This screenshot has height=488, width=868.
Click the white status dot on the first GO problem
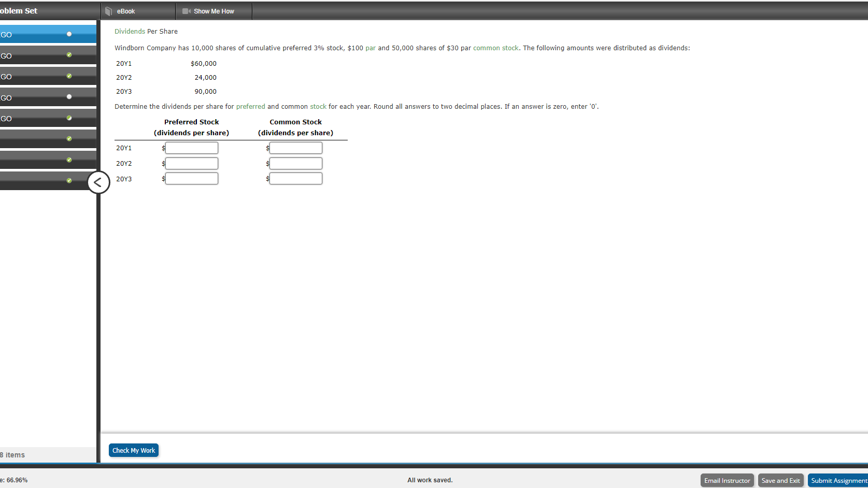click(x=69, y=34)
